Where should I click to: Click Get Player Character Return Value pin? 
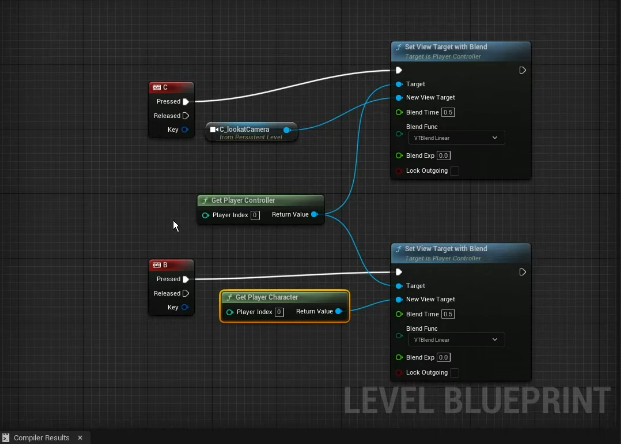pyautogui.click(x=338, y=312)
